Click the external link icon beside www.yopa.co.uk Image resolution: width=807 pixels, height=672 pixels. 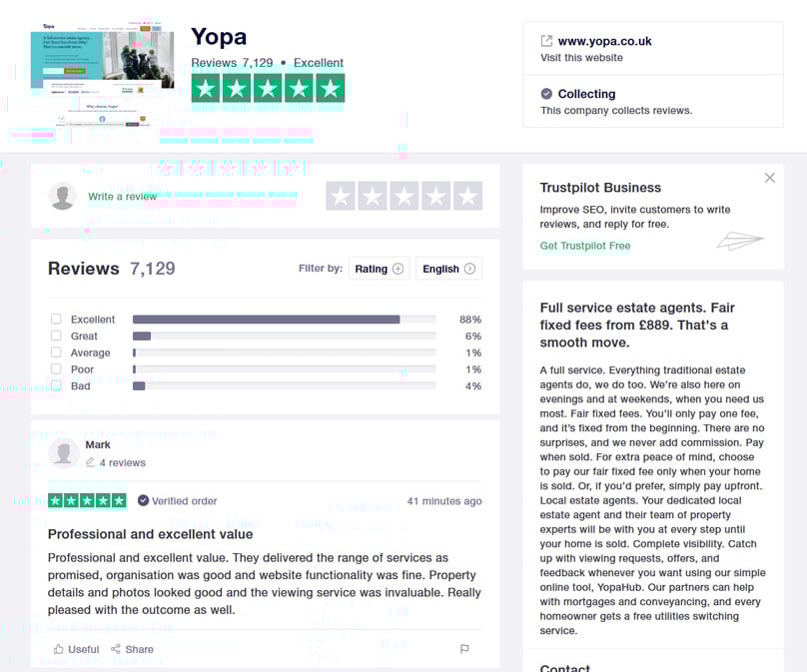click(545, 41)
